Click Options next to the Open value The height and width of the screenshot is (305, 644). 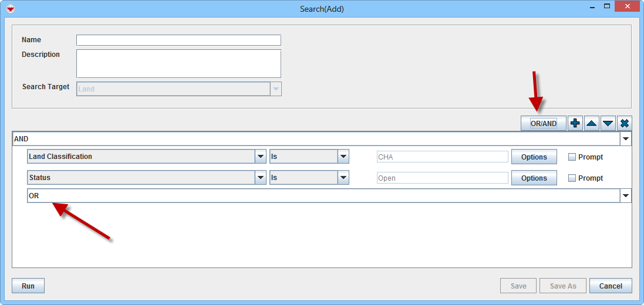(534, 178)
